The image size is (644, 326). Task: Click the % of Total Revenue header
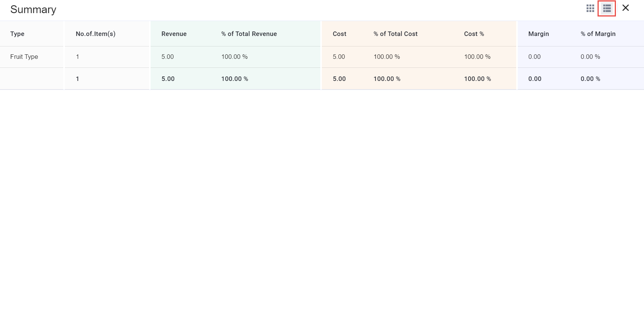click(x=249, y=34)
